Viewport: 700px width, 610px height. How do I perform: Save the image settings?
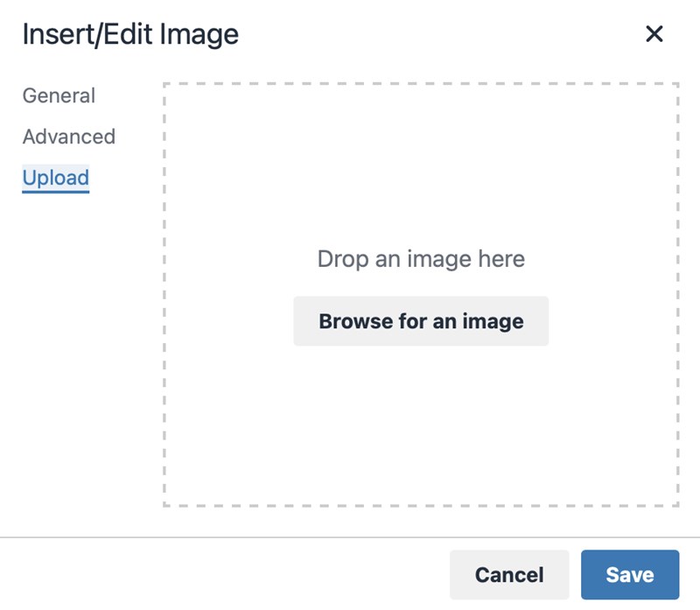tap(630, 575)
